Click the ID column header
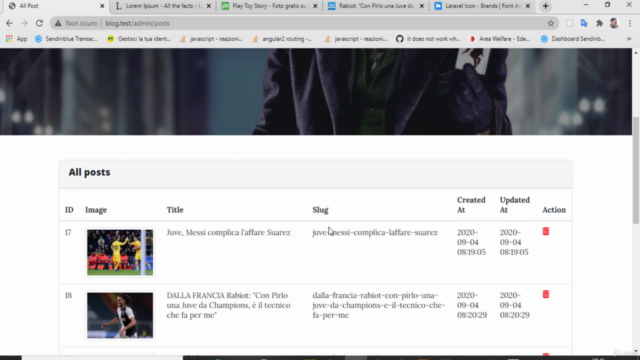The image size is (640, 360). click(69, 210)
